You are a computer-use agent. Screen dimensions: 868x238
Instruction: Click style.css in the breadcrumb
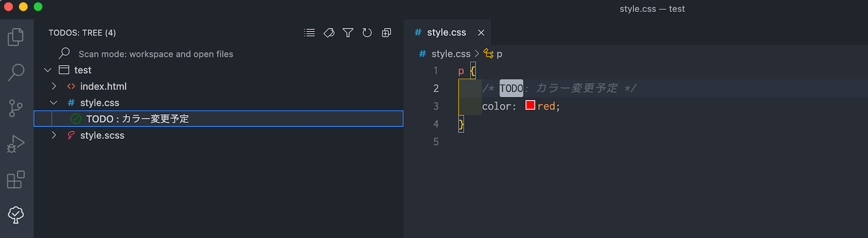pos(451,54)
